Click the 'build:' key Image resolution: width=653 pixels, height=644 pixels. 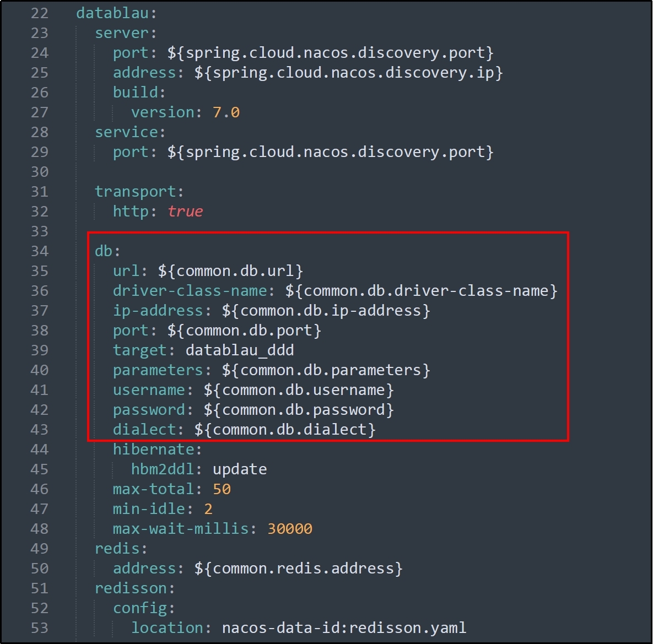139,93
